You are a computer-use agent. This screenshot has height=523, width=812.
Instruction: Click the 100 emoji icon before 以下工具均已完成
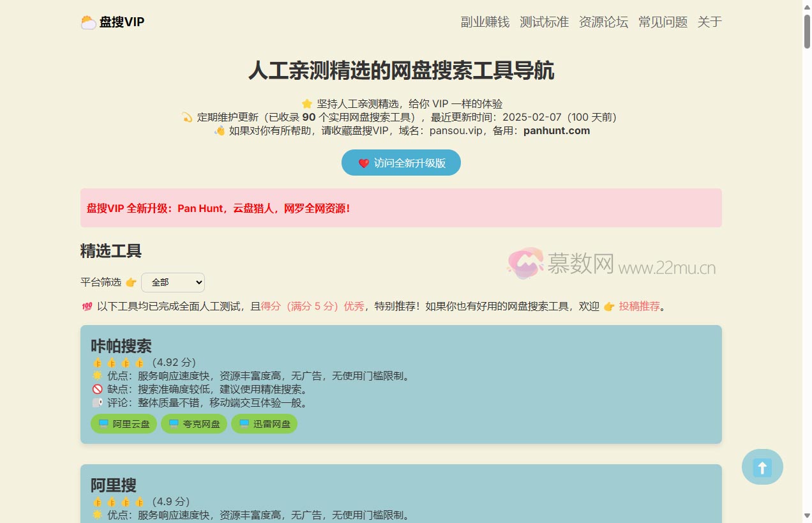coord(87,307)
